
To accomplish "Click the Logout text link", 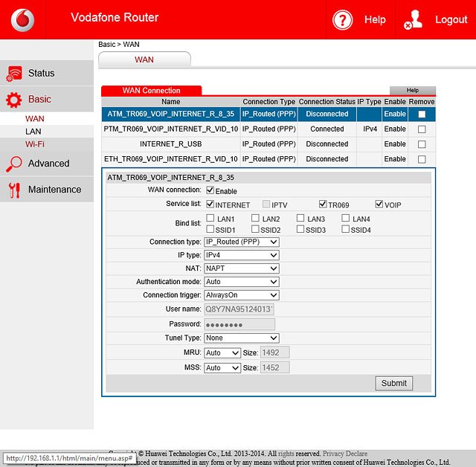I will (x=451, y=19).
